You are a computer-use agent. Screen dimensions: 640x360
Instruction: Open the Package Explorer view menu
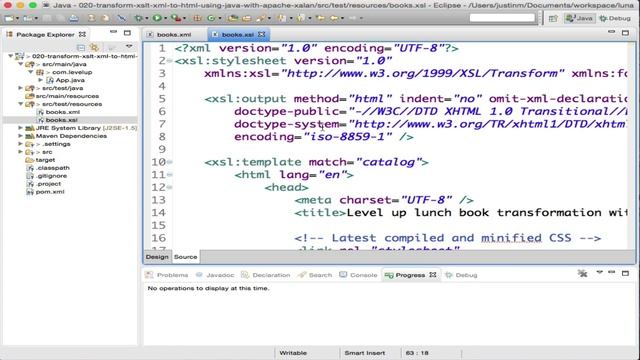pos(129,47)
